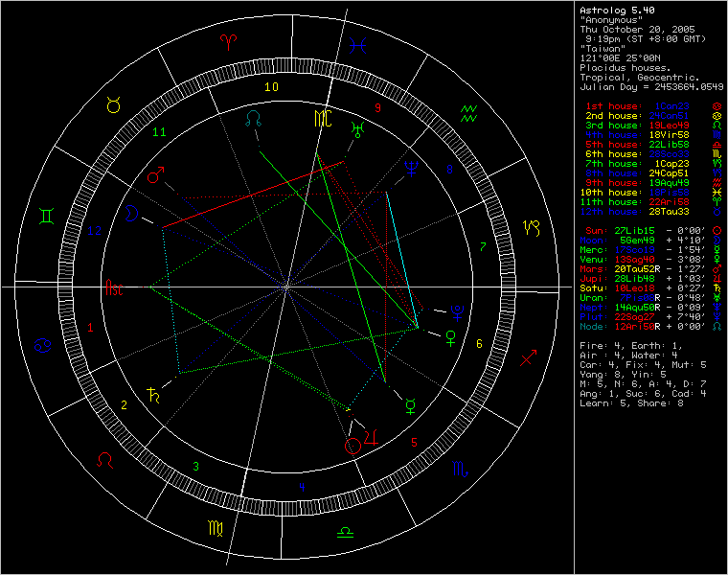
Task: Select the 'Venu: 13Sag40' row in sidebar
Action: pos(651,260)
